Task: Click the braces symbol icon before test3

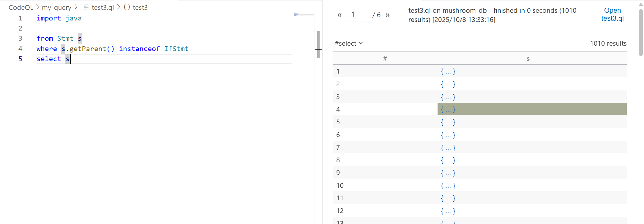Action: click(x=127, y=7)
